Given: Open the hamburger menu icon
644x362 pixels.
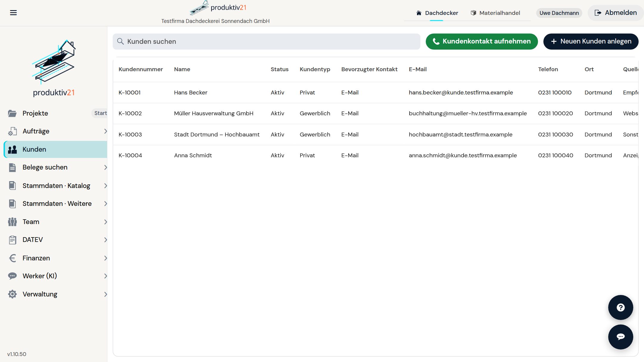Looking at the screenshot, I should pos(13,13).
